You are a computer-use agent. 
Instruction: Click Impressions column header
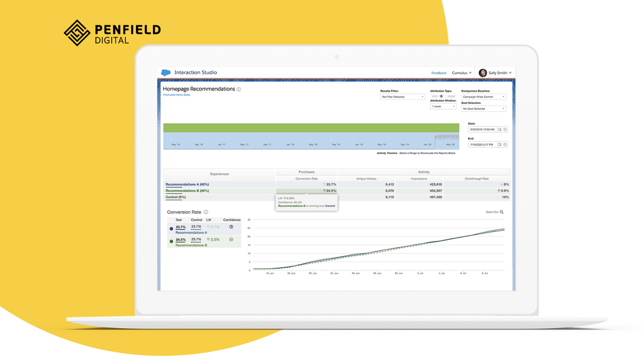[419, 179]
